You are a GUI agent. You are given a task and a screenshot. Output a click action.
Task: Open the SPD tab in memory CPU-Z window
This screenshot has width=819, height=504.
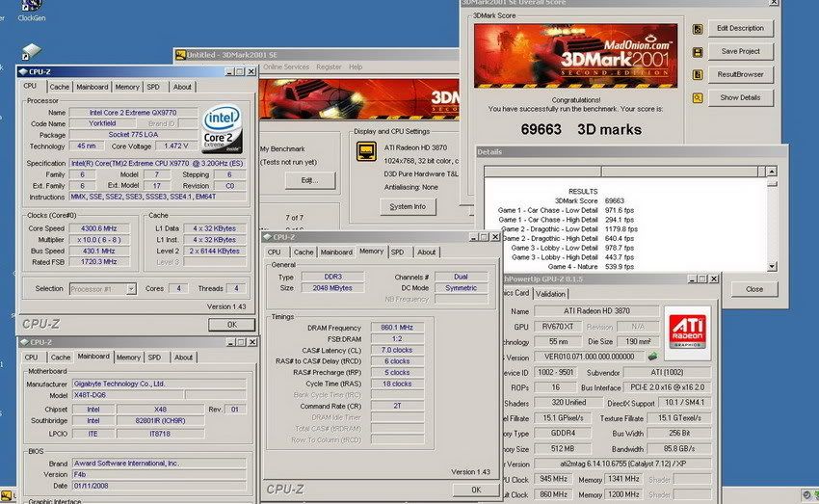pos(397,252)
